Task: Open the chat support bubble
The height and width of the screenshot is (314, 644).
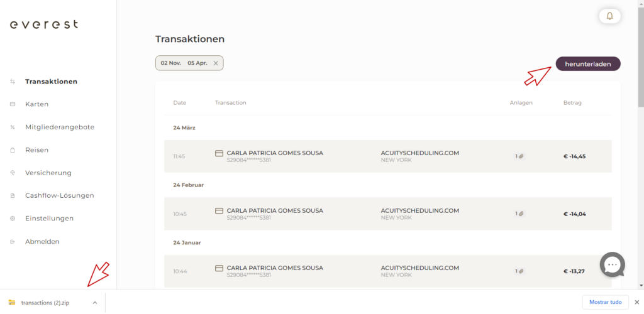Action: click(612, 264)
